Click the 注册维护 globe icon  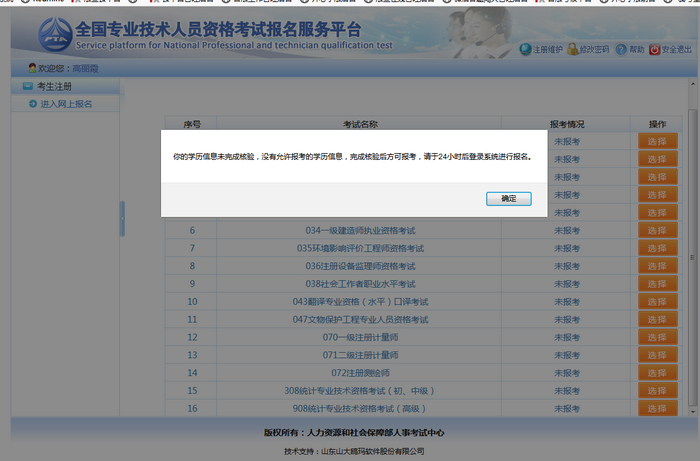[526, 49]
